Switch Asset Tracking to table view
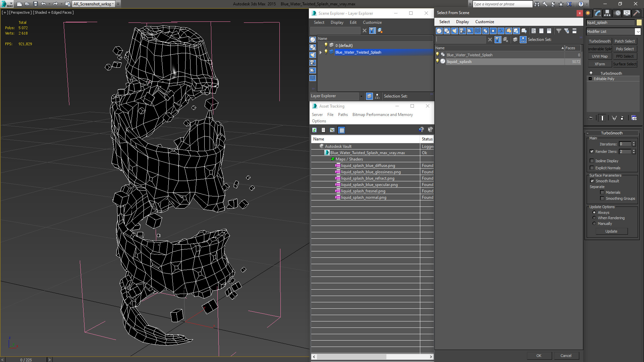Image resolution: width=644 pixels, height=362 pixels. coord(341,130)
